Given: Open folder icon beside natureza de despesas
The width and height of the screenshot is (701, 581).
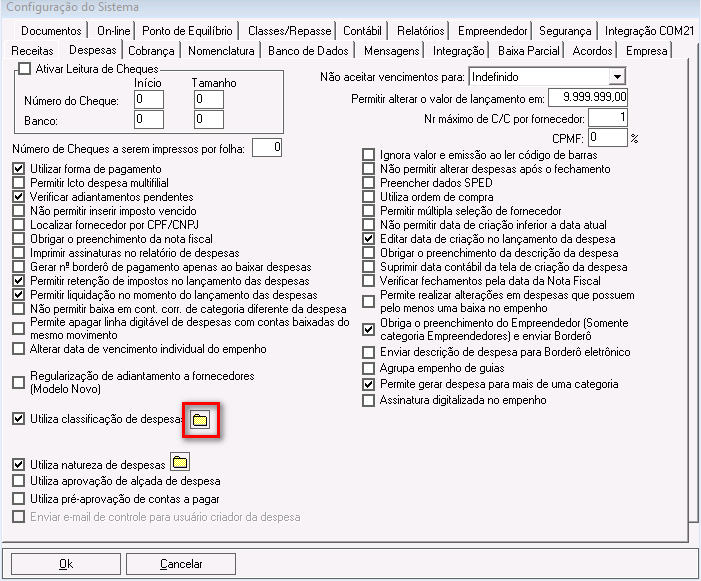Looking at the screenshot, I should (180, 462).
